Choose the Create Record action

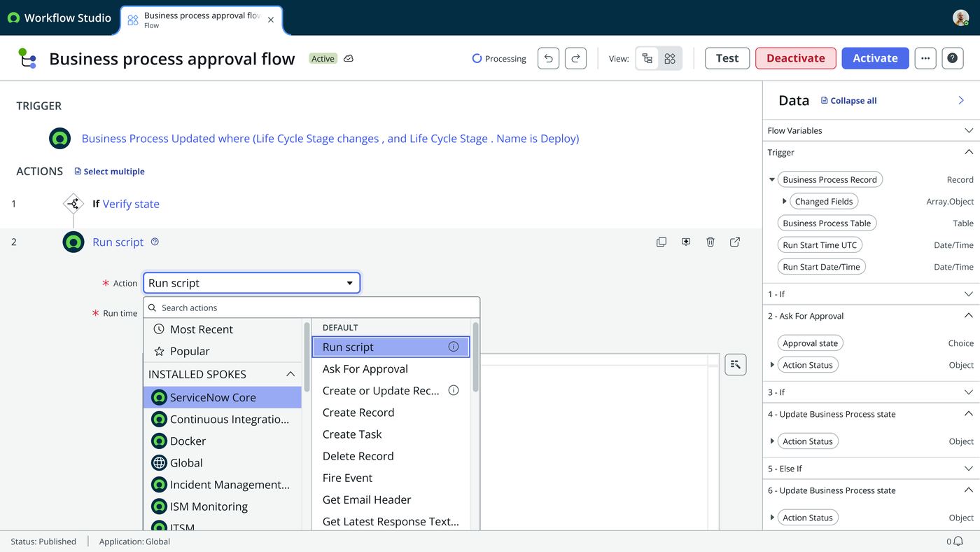pos(391,413)
